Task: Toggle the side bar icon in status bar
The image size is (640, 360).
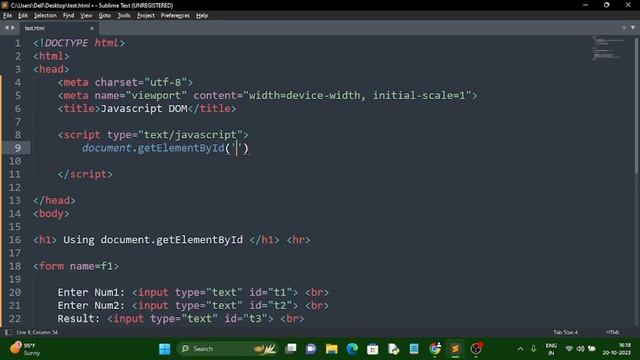Action: click(x=8, y=332)
